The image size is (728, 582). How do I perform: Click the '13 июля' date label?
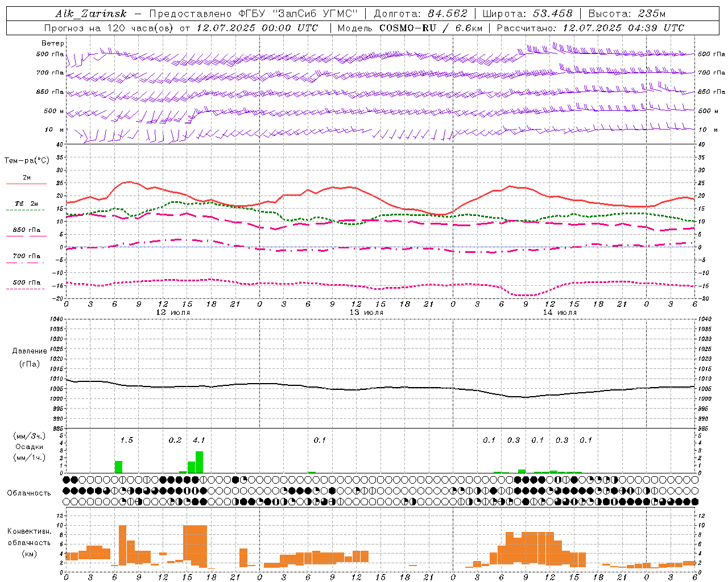click(x=366, y=312)
